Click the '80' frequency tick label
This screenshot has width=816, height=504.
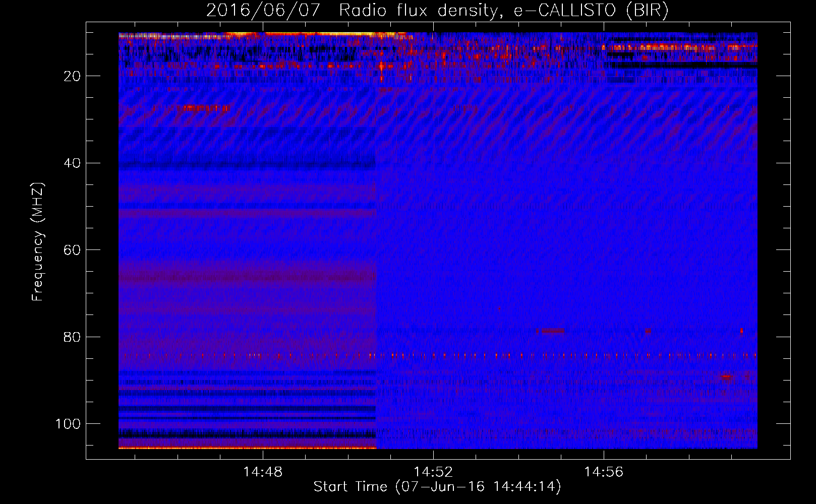click(72, 337)
